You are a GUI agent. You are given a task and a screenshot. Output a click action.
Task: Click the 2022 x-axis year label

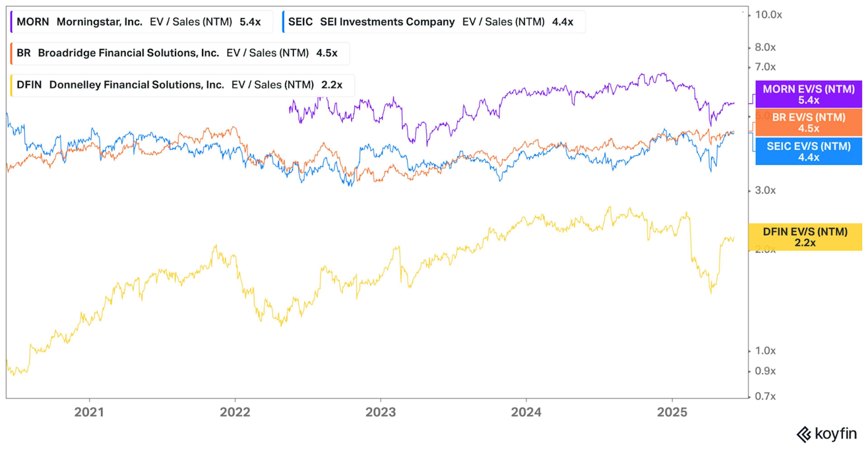click(235, 412)
